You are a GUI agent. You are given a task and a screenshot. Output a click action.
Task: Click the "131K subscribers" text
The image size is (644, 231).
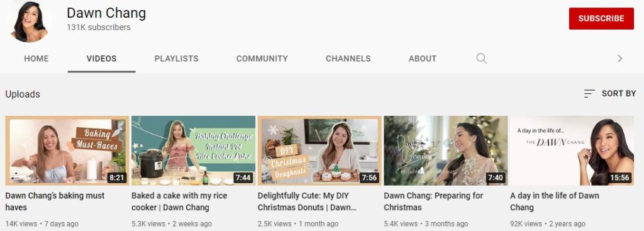click(x=99, y=28)
